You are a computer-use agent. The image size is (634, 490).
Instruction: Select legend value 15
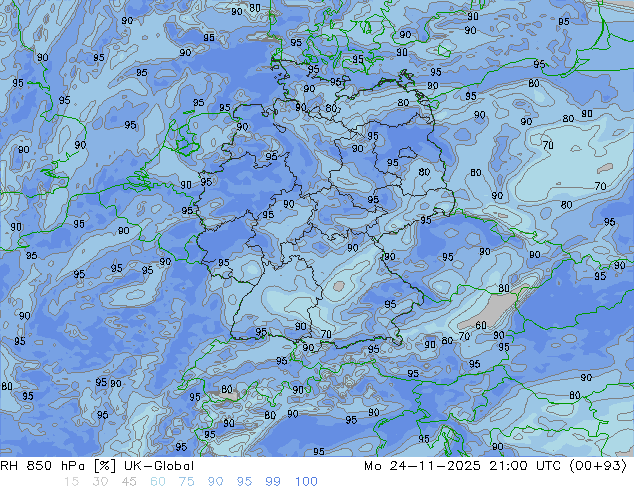click(x=71, y=482)
